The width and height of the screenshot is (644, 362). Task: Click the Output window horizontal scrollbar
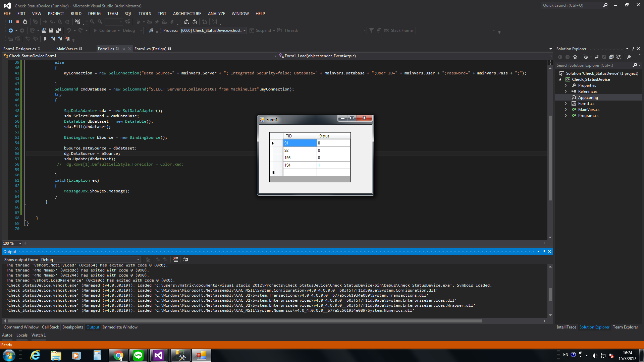coord(245,321)
